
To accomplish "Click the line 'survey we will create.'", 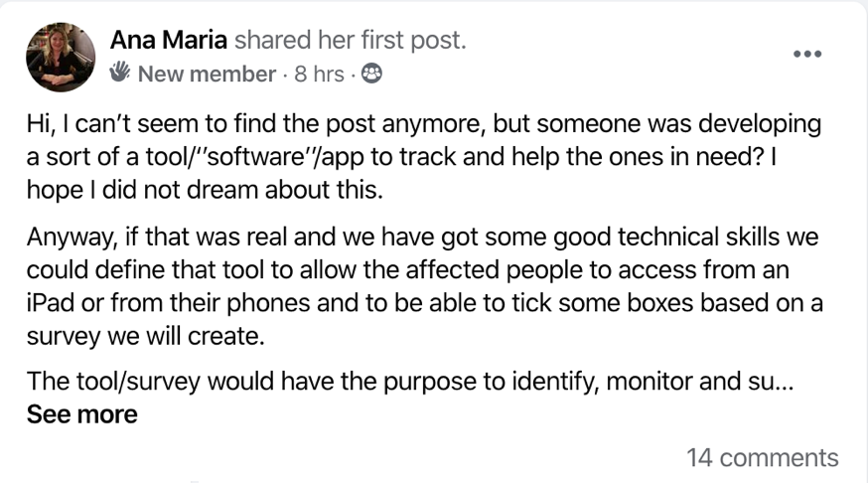I will point(146,336).
